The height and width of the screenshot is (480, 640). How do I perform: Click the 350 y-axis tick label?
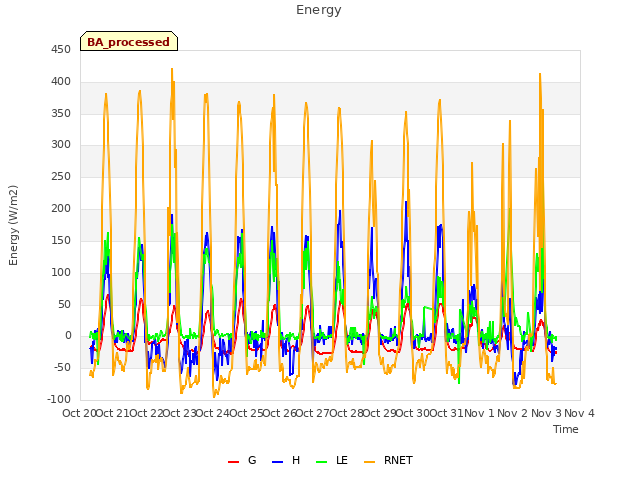click(x=61, y=113)
